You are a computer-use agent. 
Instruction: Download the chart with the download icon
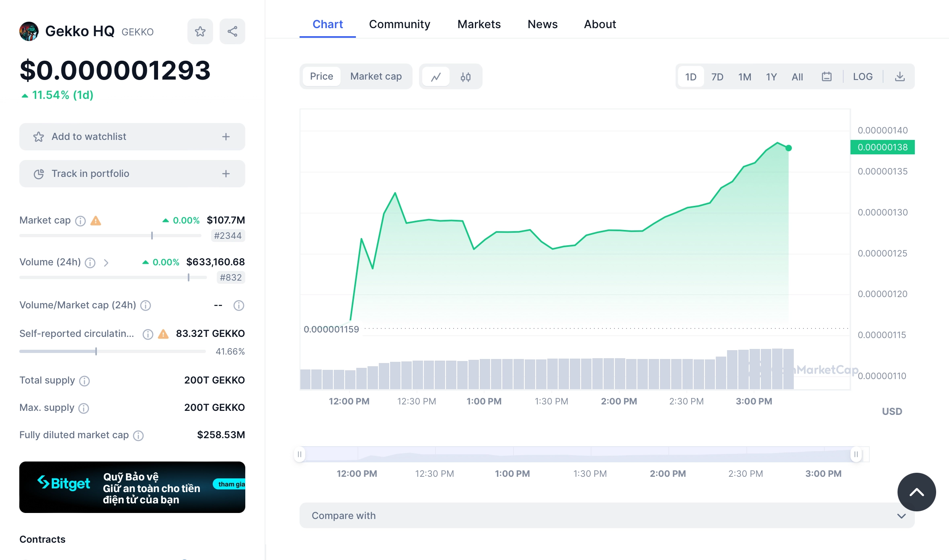coord(900,76)
